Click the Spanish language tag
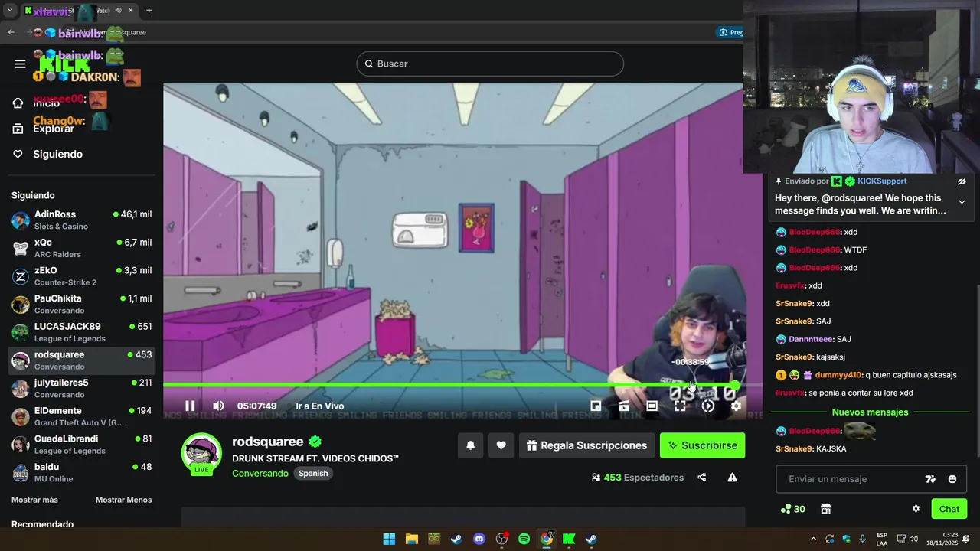Image resolution: width=980 pixels, height=551 pixels. [x=313, y=474]
